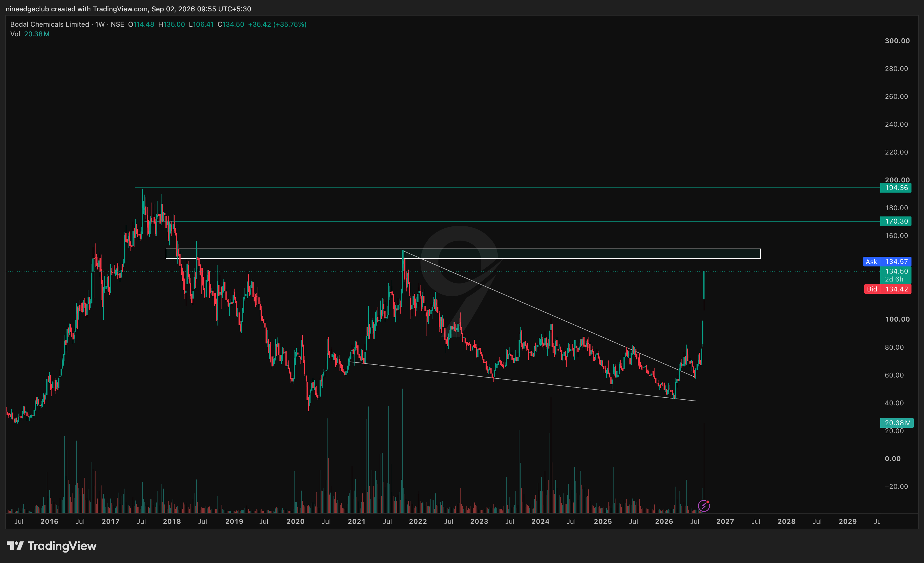The image size is (924, 563).
Task: Click the 0.00 price axis label
Action: [x=892, y=458]
